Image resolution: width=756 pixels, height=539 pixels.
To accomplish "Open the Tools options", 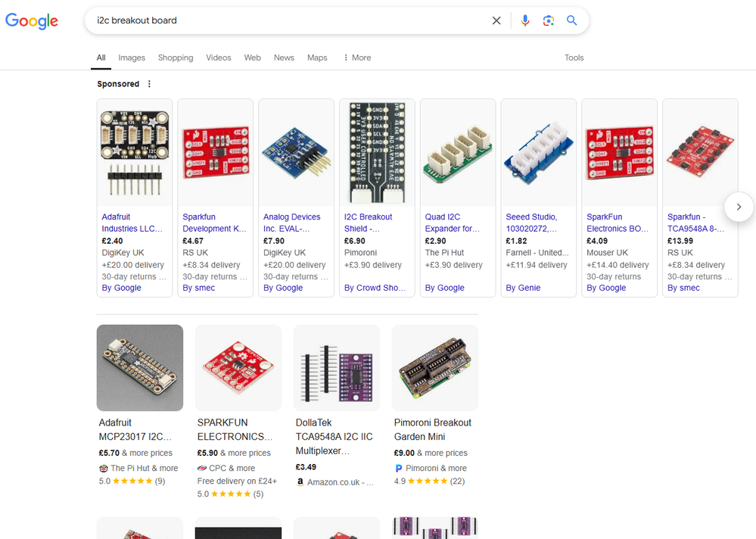I will pyautogui.click(x=574, y=58).
